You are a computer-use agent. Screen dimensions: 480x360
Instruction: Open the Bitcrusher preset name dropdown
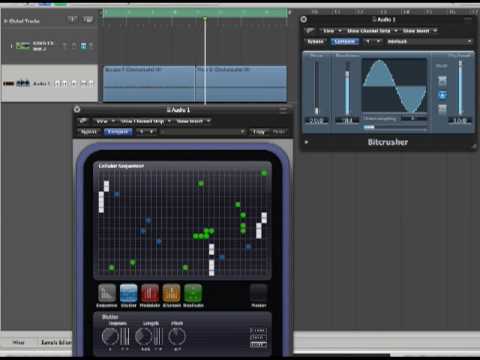point(429,42)
